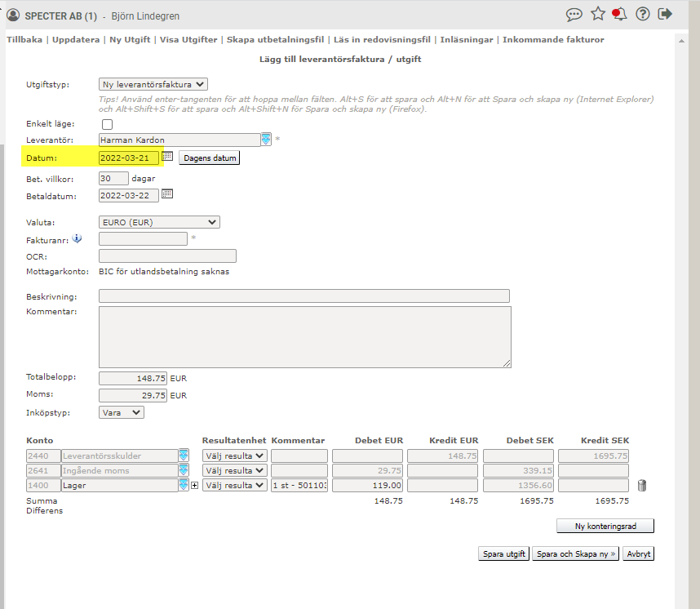
Task: Open the Valuta currency dropdown
Action: click(159, 222)
